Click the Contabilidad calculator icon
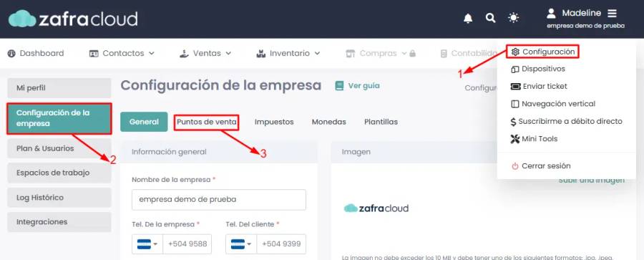 click(444, 54)
